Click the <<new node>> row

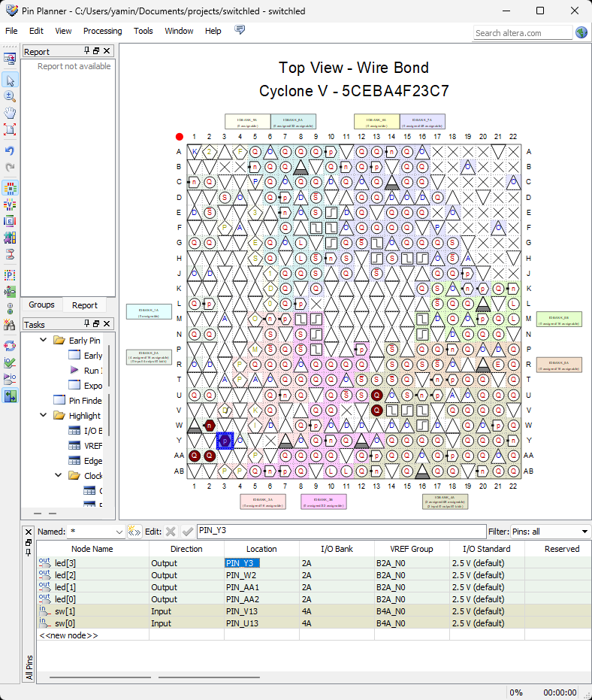point(68,635)
